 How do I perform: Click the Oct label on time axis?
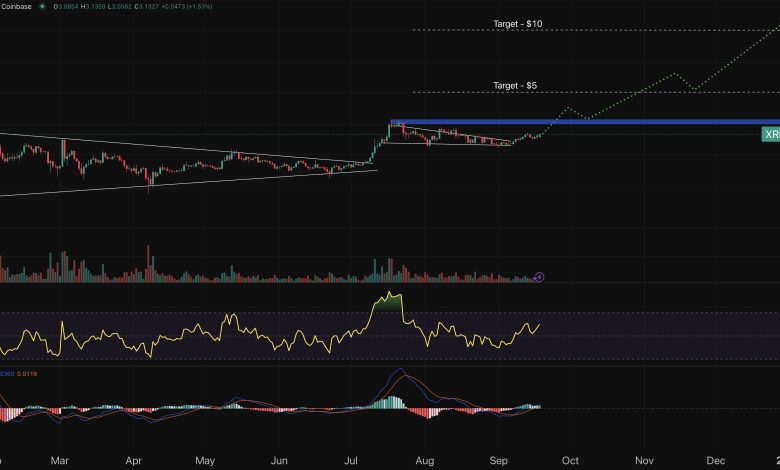click(x=568, y=460)
